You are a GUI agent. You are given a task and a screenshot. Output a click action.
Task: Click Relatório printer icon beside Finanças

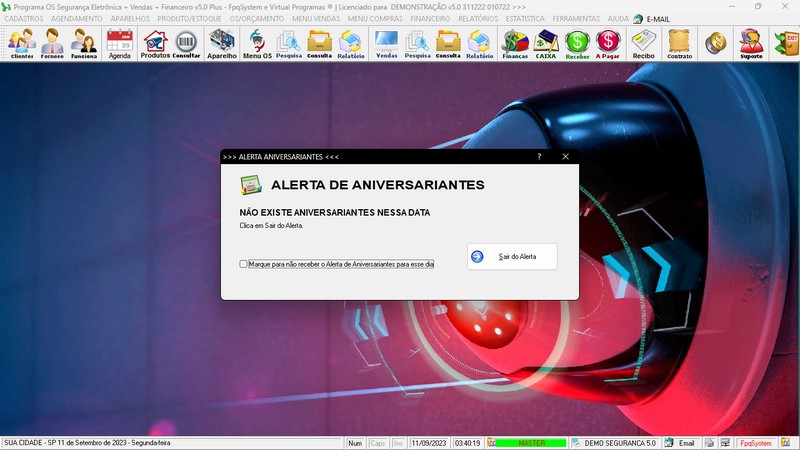pos(480,44)
